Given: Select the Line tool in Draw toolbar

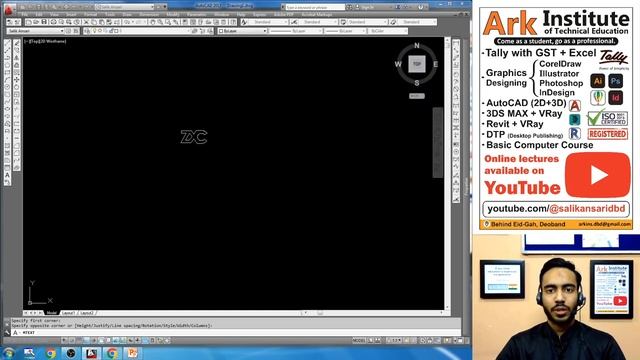Looking at the screenshot, I should pos(7,43).
